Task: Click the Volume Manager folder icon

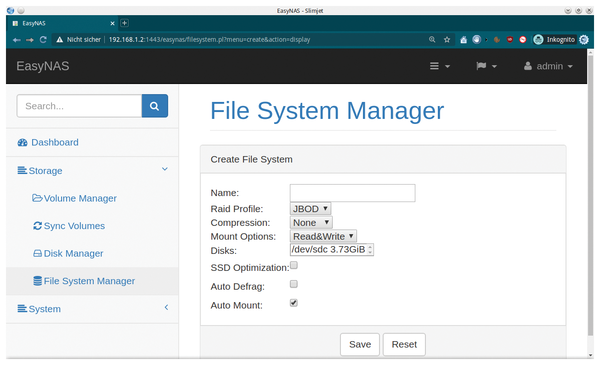Action: coord(37,198)
